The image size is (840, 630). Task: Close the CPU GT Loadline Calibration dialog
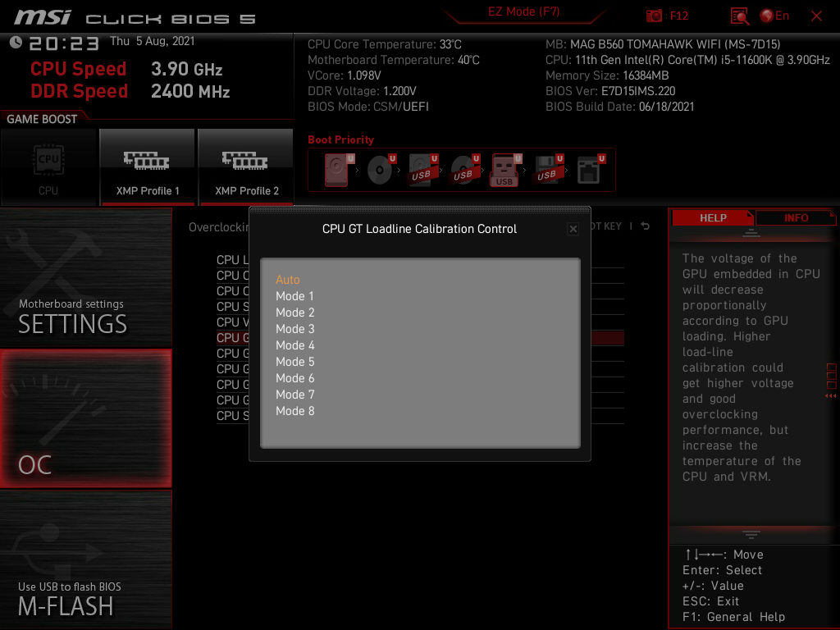pyautogui.click(x=573, y=230)
